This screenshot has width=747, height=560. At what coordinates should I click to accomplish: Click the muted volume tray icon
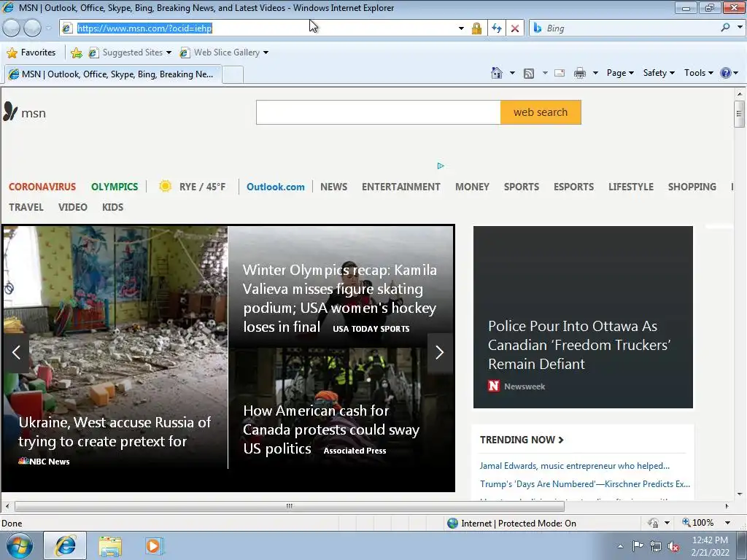click(673, 546)
